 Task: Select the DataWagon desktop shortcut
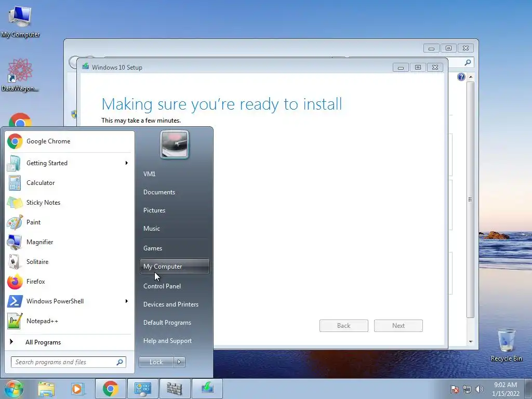(x=20, y=75)
